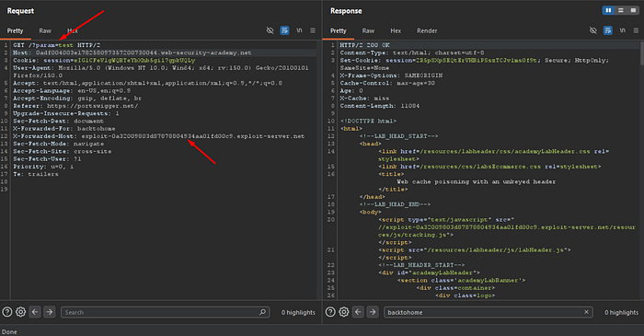Click the X-Forwarded-Host header line

158,136
